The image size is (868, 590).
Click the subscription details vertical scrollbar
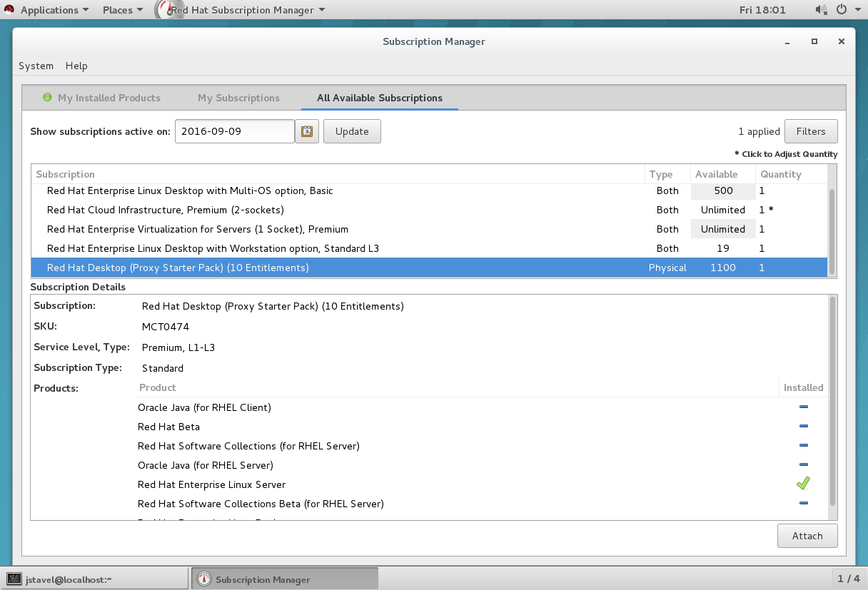click(x=832, y=402)
